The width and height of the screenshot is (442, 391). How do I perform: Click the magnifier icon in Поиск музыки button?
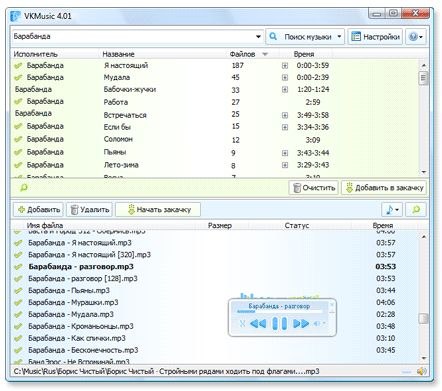(273, 36)
